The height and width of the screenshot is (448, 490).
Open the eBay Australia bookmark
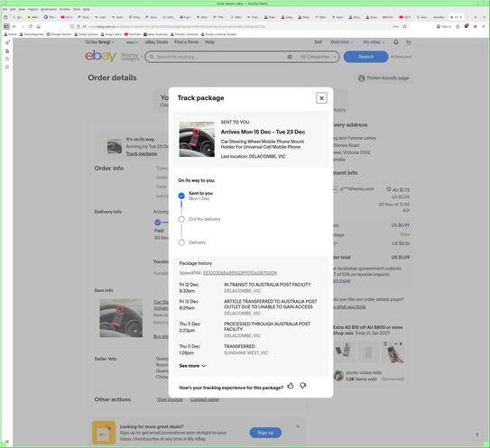pyautogui.click(x=155, y=34)
